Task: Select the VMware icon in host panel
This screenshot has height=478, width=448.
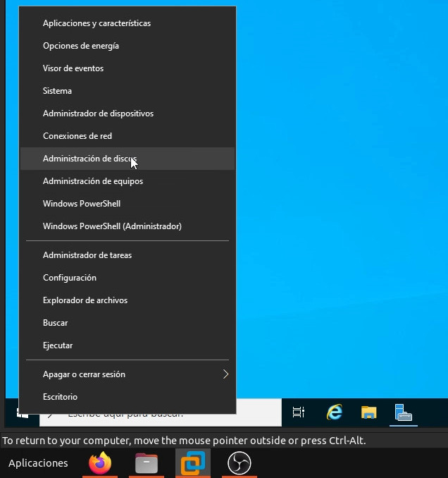Action: click(x=192, y=463)
